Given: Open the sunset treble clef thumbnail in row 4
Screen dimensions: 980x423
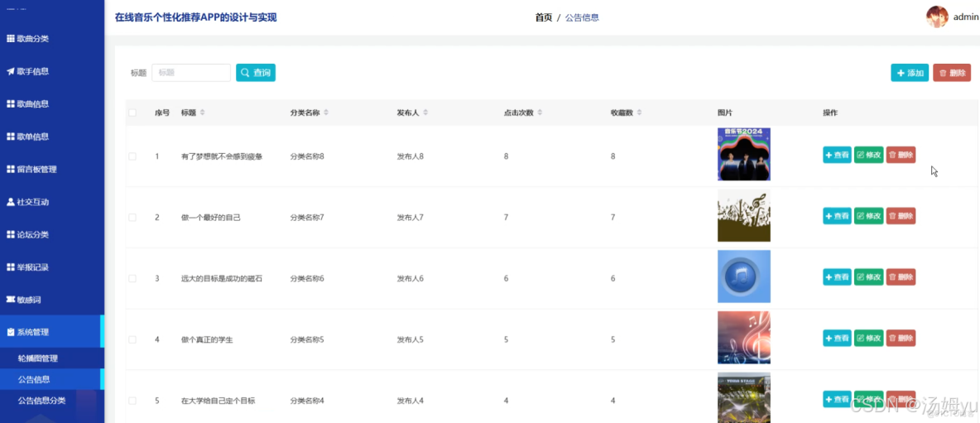Looking at the screenshot, I should [x=744, y=338].
